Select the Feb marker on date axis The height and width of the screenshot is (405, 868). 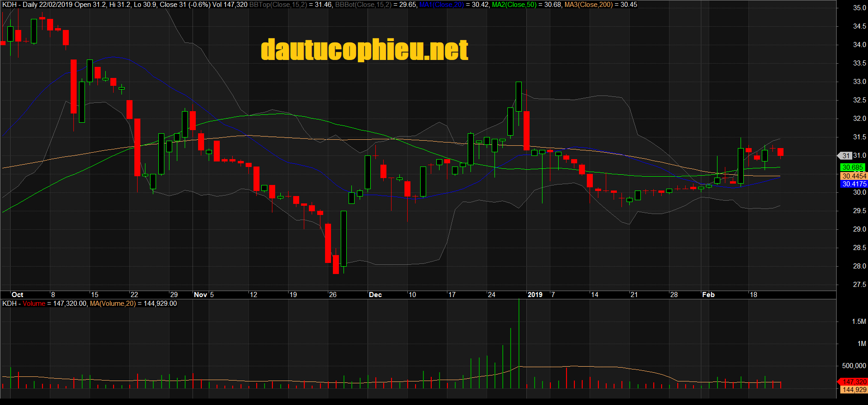click(x=708, y=295)
